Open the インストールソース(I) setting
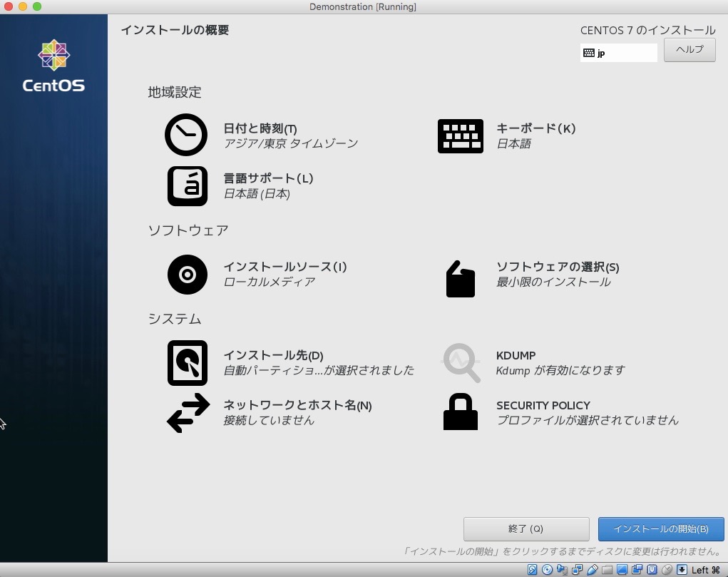Viewport: 728px width, 577px height. tap(285, 267)
